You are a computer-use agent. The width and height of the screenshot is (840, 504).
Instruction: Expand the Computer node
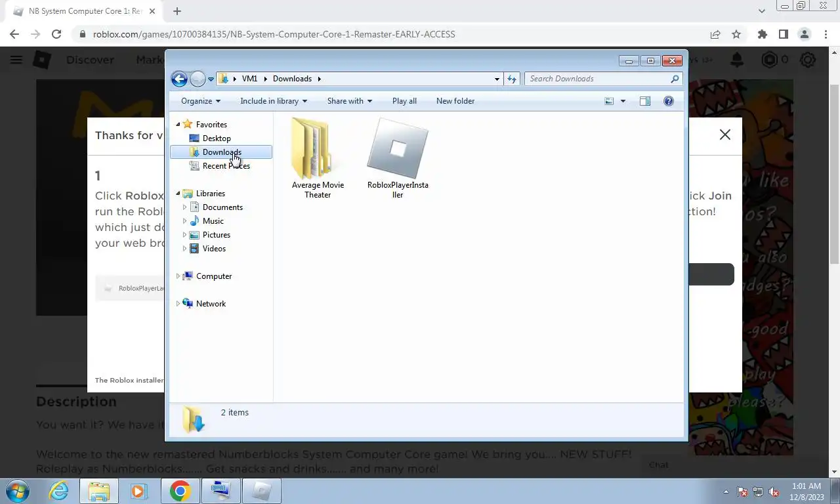[x=178, y=276]
